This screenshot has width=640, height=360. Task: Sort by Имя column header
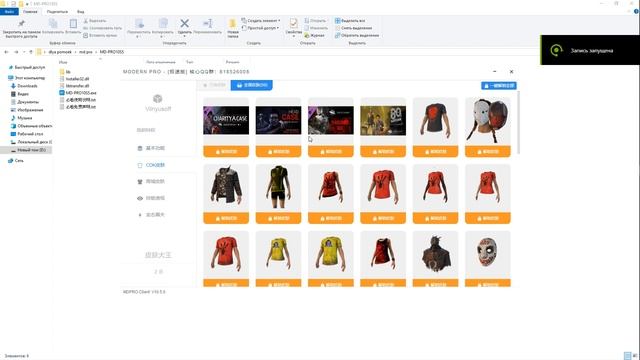[63, 62]
